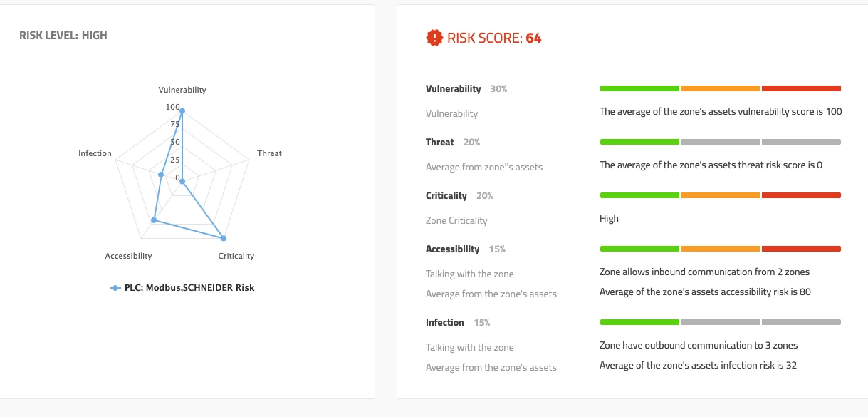The height and width of the screenshot is (417, 868).
Task: Click the RISK SCORE: 64 heading text
Action: click(x=494, y=38)
